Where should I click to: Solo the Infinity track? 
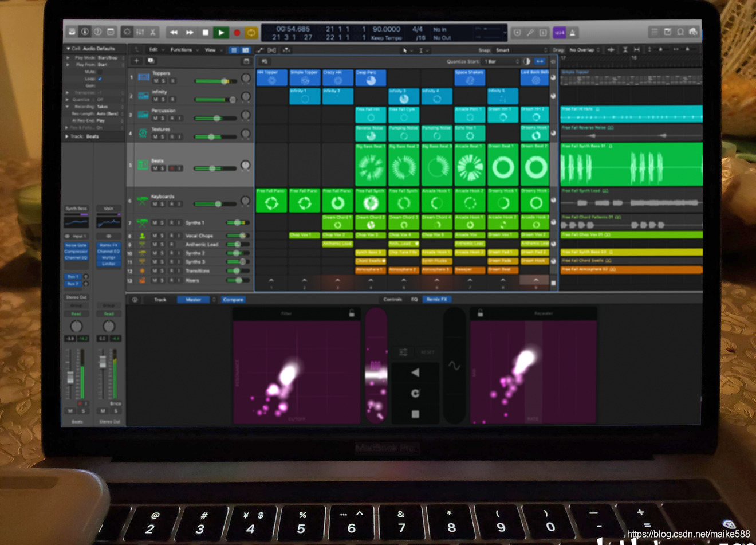point(164,99)
